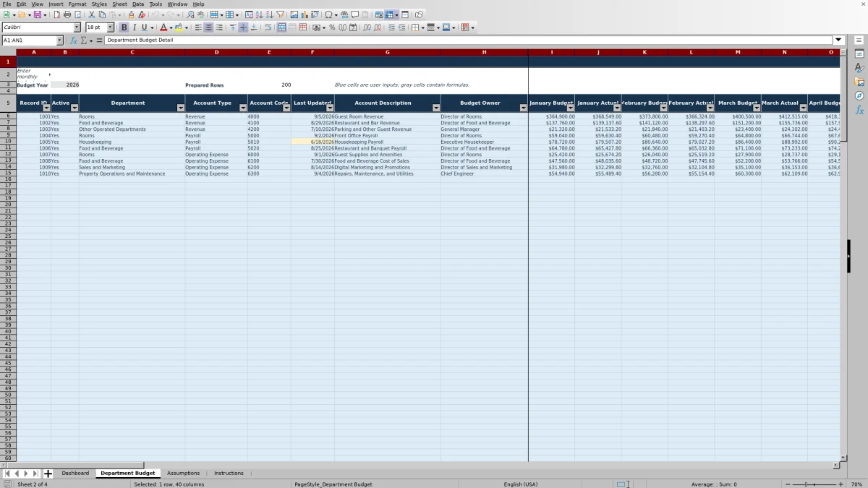Toggle Freeze Rows and Columns button
Viewport: 868px width, 488px height.
pyautogui.click(x=390, y=14)
